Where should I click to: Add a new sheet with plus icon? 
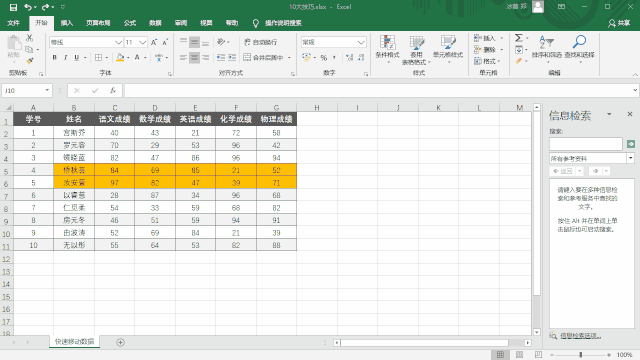point(120,342)
